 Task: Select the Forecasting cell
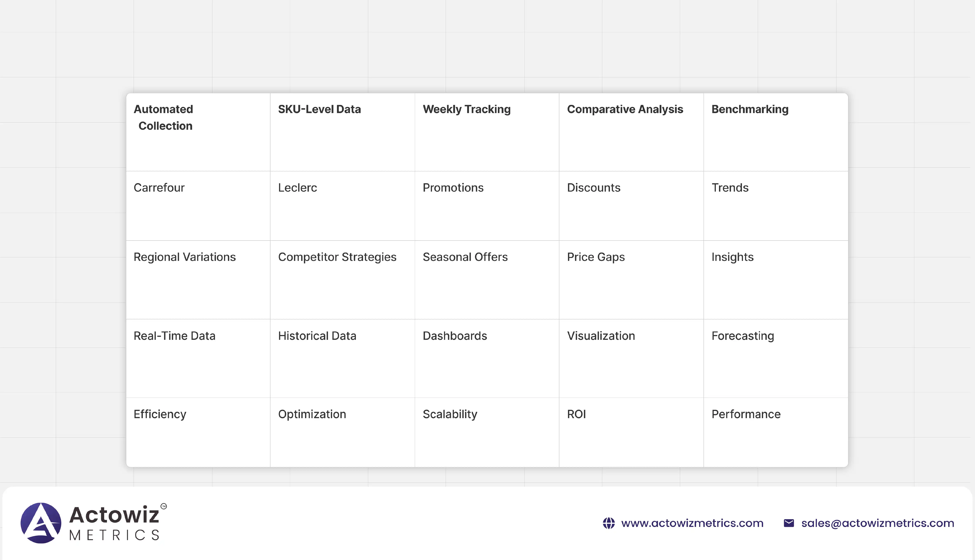pyautogui.click(x=743, y=336)
